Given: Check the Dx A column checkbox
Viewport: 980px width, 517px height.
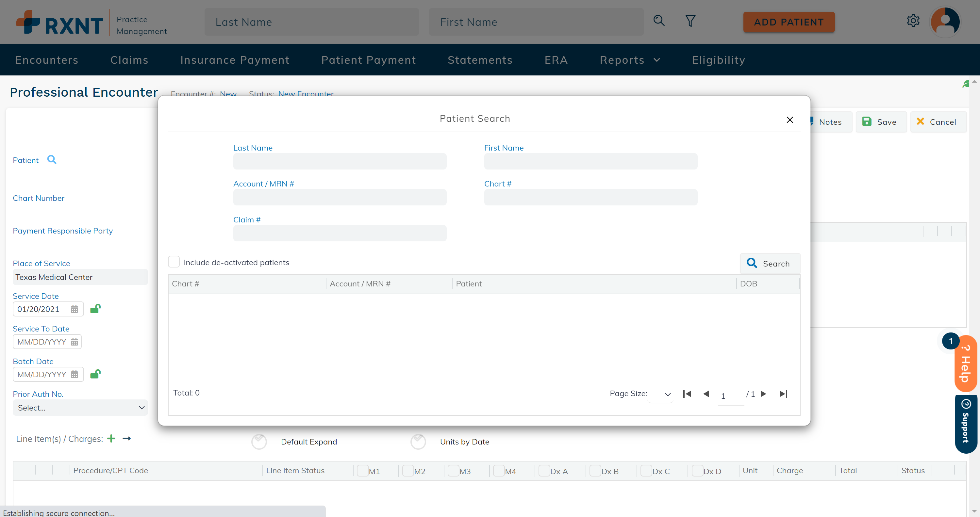Looking at the screenshot, I should [x=544, y=470].
